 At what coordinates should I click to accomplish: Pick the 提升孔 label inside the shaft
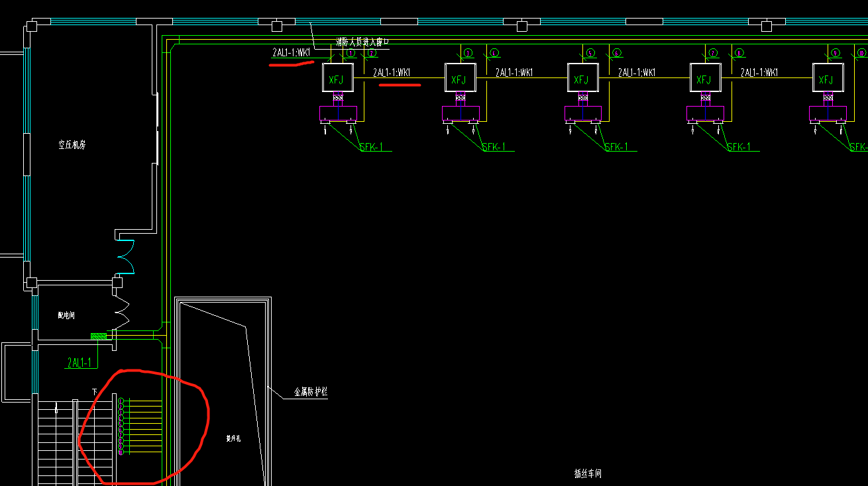pyautogui.click(x=233, y=438)
